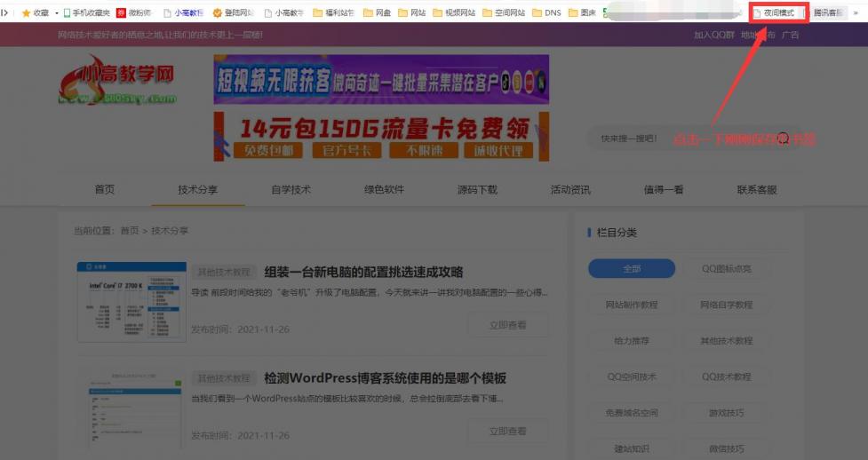Expand the 福利站点 bookmark folder

point(333,12)
